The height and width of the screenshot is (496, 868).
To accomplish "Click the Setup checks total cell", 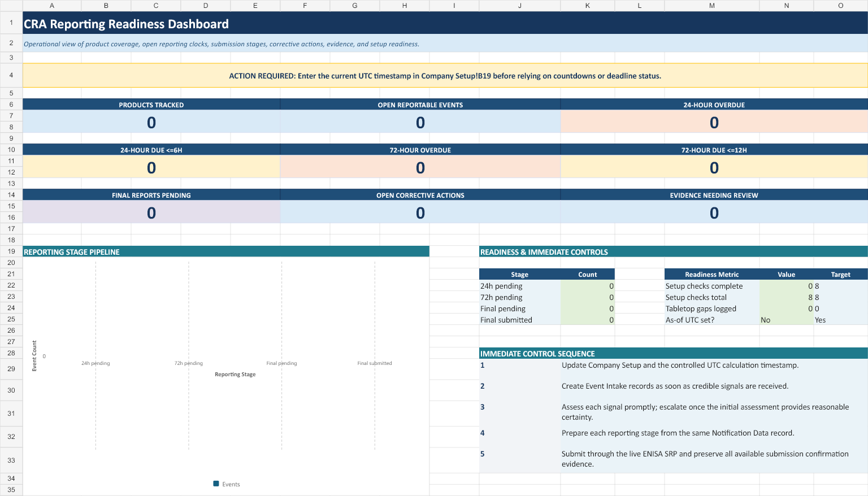I will click(x=712, y=297).
